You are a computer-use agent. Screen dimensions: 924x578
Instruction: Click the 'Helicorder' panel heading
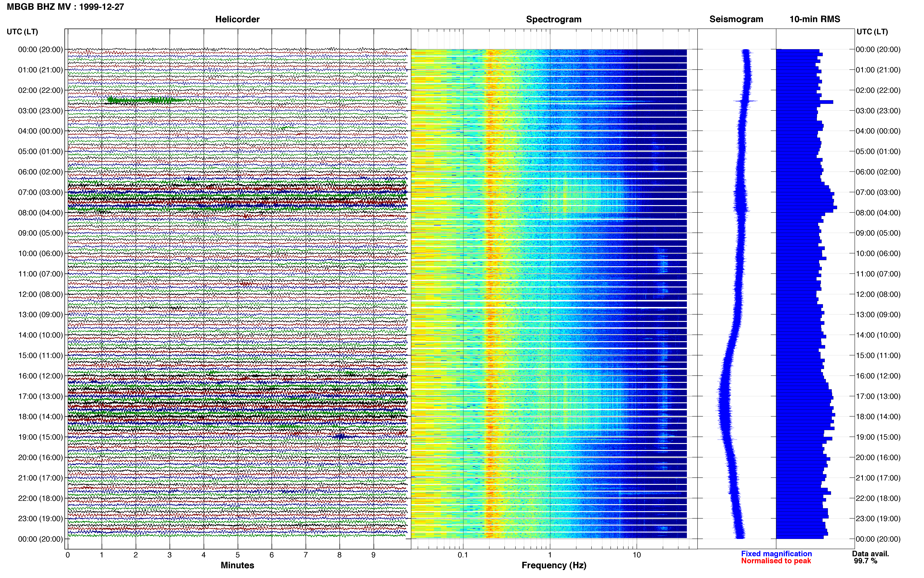click(x=237, y=20)
